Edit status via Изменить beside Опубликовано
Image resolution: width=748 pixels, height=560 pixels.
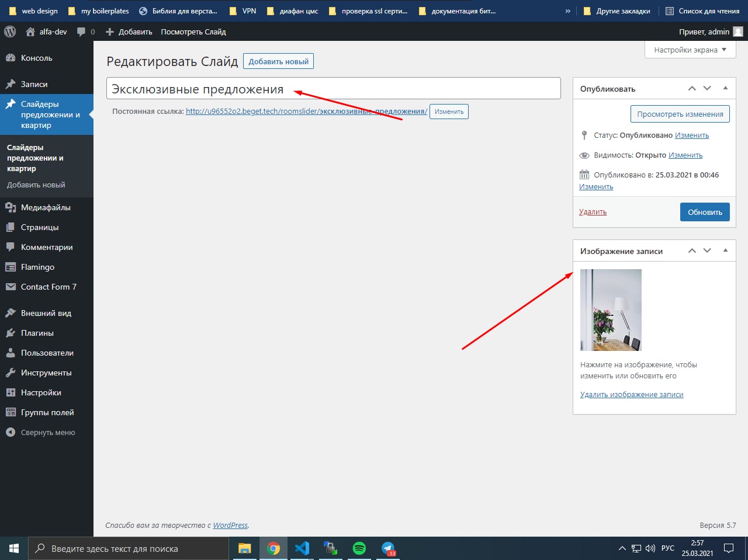point(692,135)
